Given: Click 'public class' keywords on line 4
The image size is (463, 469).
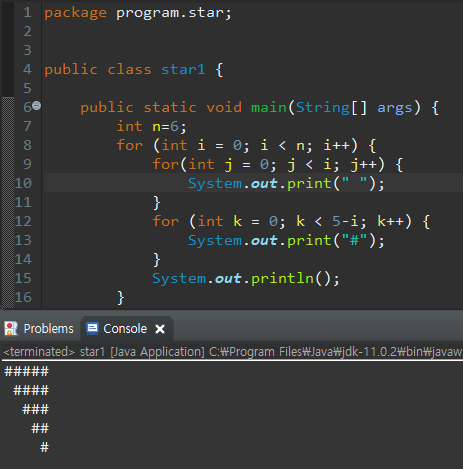Looking at the screenshot, I should 98,69.
